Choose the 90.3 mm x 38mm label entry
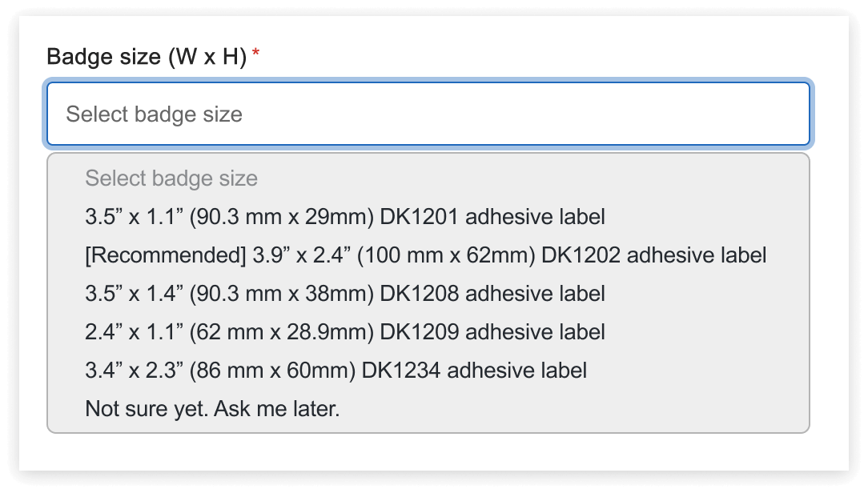Image resolution: width=868 pixels, height=493 pixels. pos(344,294)
